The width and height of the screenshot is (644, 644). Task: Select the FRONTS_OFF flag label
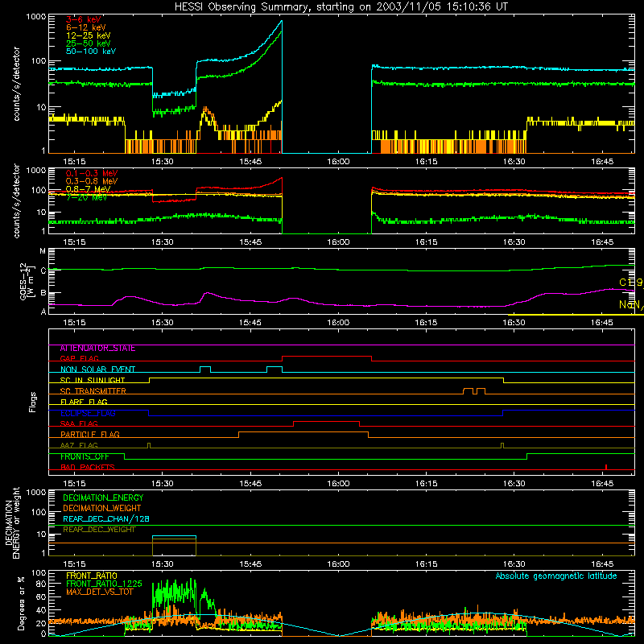(x=85, y=456)
